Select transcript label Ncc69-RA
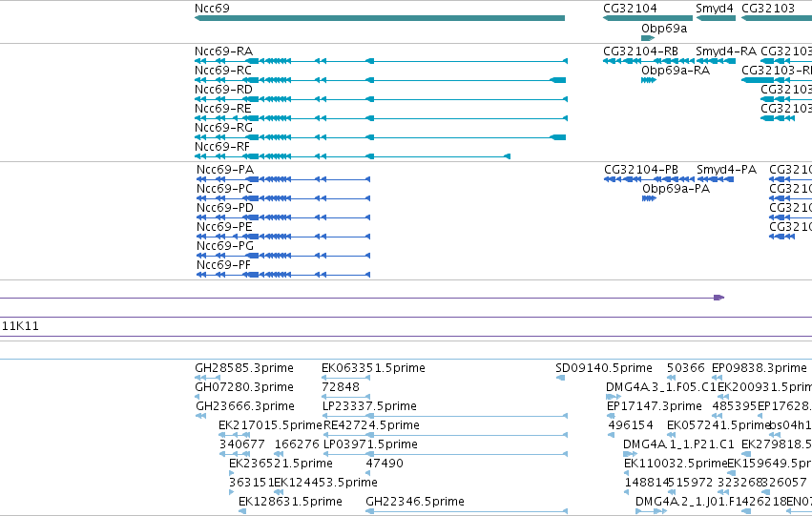Image resolution: width=812 pixels, height=516 pixels. coord(223,52)
